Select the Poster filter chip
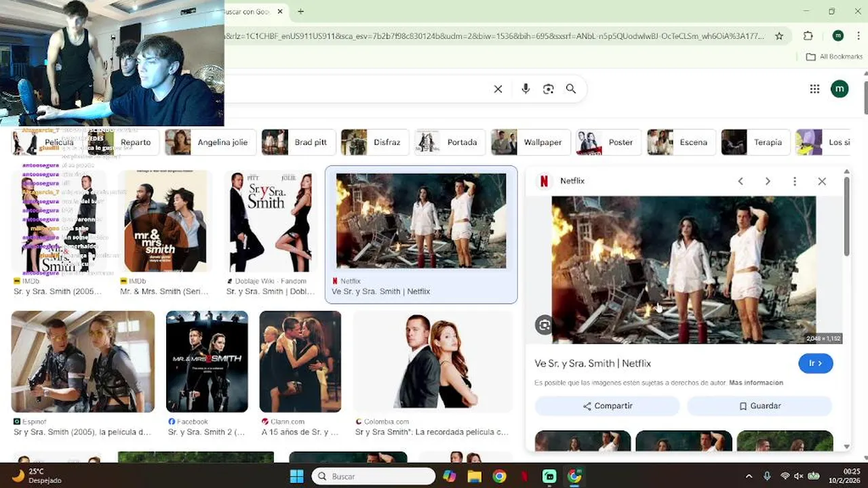 [609, 142]
